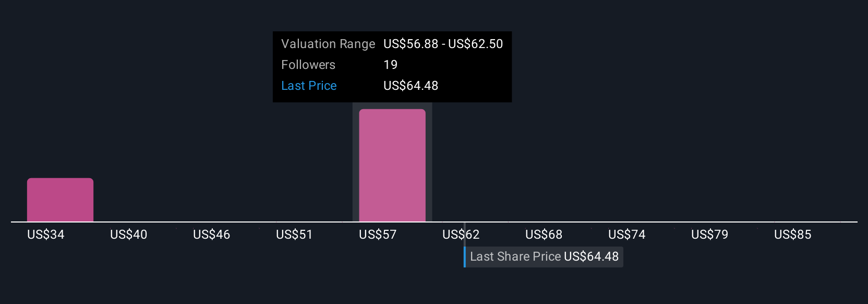Click the US$46 axis label
The height and width of the screenshot is (304, 868).
coord(211,235)
